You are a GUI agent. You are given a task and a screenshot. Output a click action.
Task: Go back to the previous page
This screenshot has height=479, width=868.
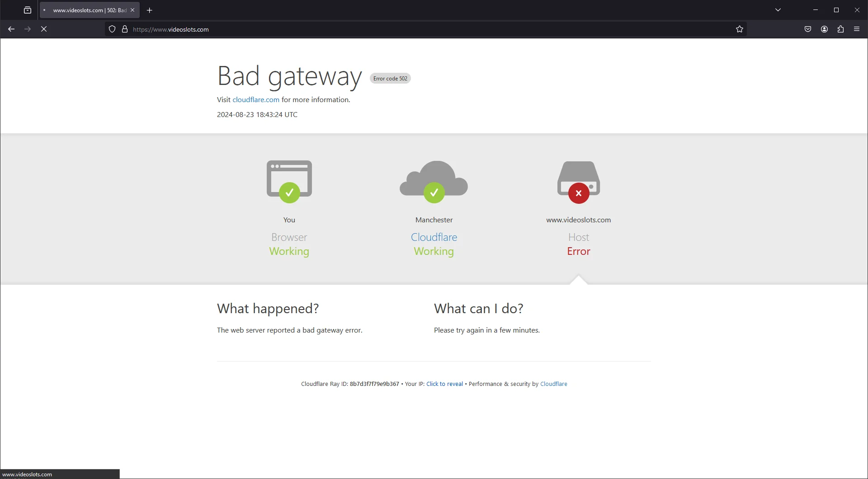(x=11, y=29)
